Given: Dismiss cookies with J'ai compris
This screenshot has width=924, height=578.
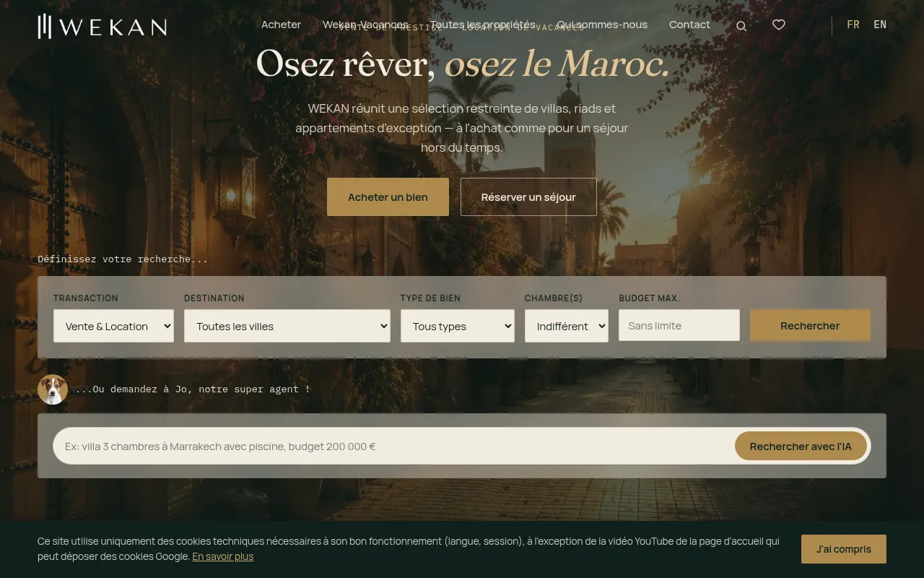Looking at the screenshot, I should [x=844, y=549].
